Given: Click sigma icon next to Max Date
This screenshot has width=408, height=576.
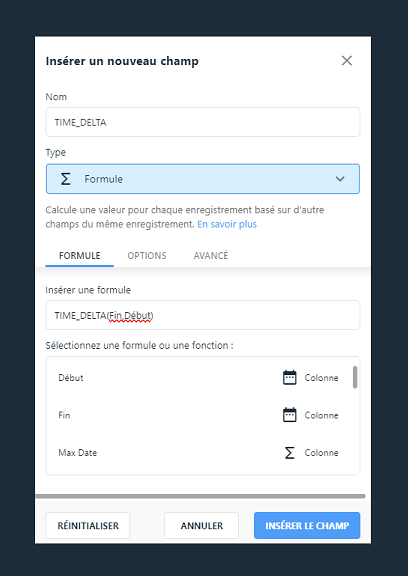Looking at the screenshot, I should coord(289,453).
